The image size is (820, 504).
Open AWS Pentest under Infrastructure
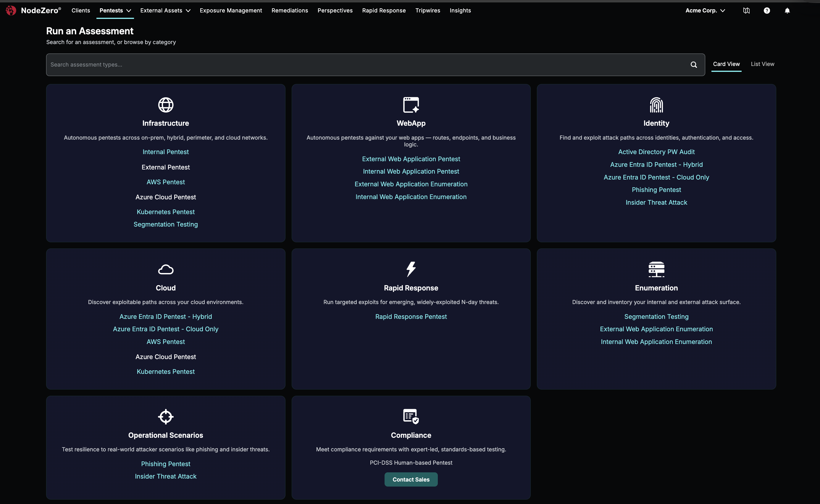[166, 182]
